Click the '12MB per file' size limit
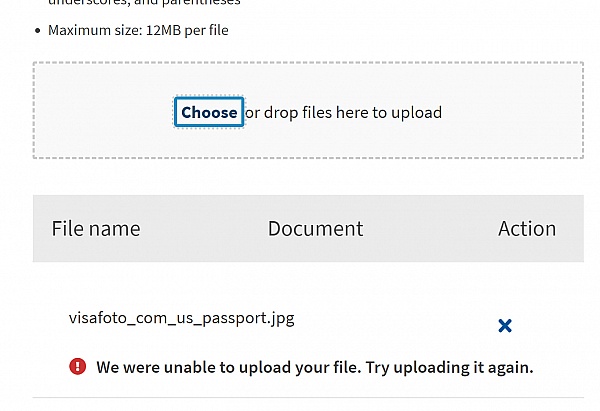 click(x=186, y=30)
